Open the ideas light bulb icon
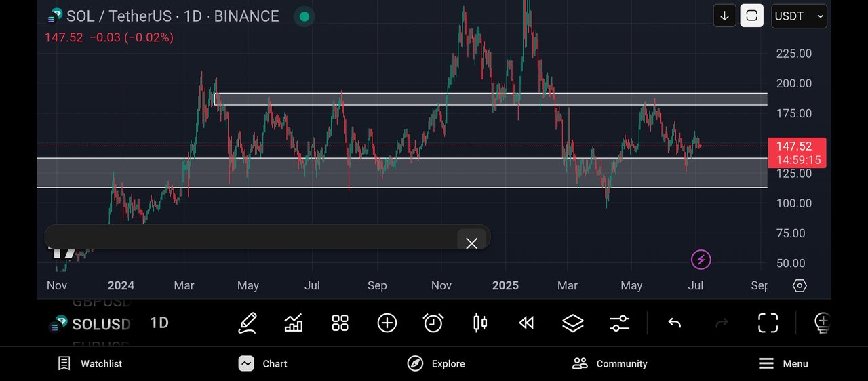The image size is (868, 381). click(822, 323)
